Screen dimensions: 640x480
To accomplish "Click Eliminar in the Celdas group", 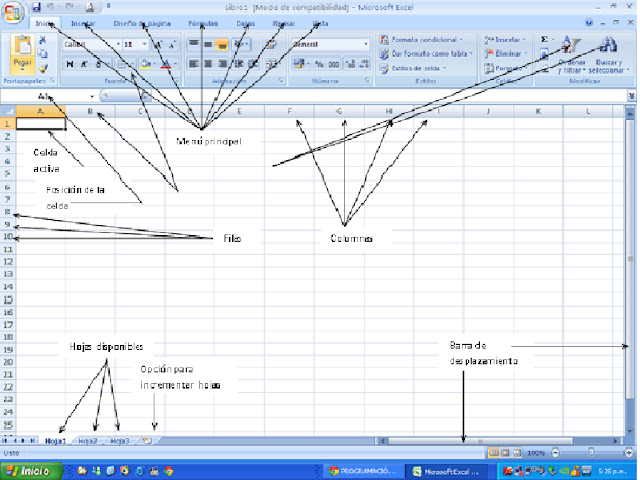I will point(506,53).
